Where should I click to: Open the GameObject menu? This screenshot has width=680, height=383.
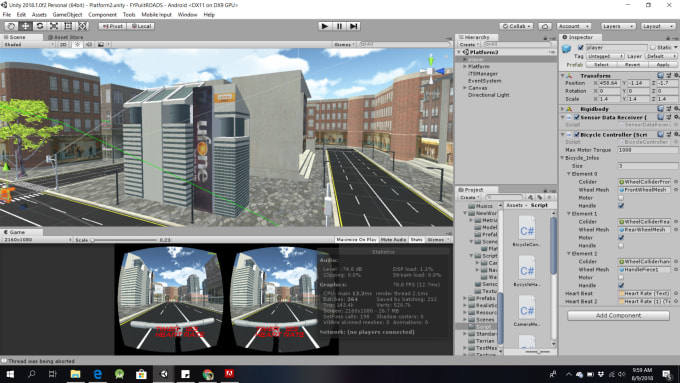point(67,14)
